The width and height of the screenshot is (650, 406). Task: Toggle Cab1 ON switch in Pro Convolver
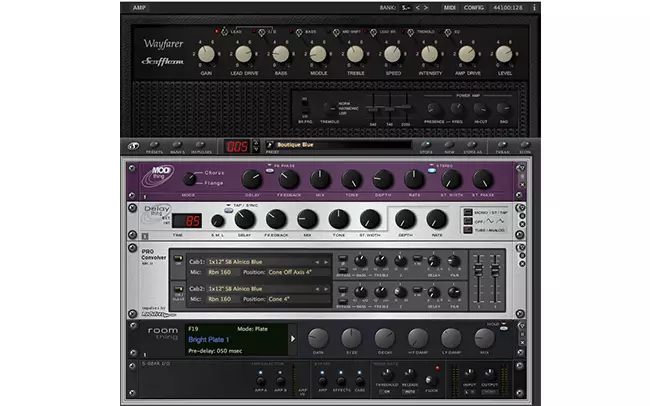(178, 260)
